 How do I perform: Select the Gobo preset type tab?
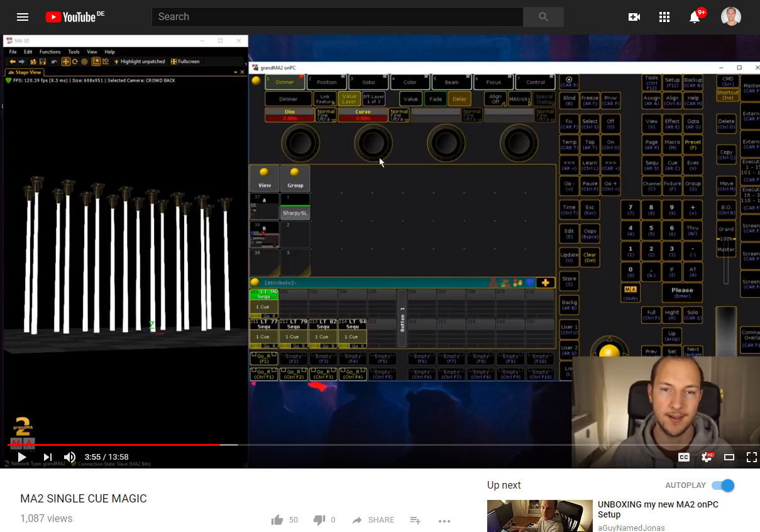[368, 82]
